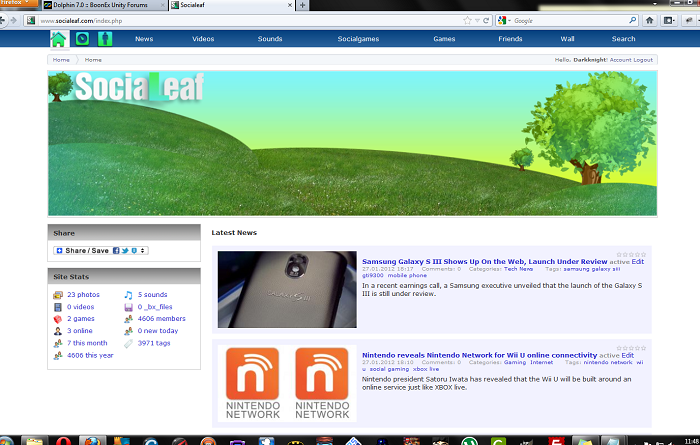
Task: Click the music note sounds icon
Action: tap(128, 295)
